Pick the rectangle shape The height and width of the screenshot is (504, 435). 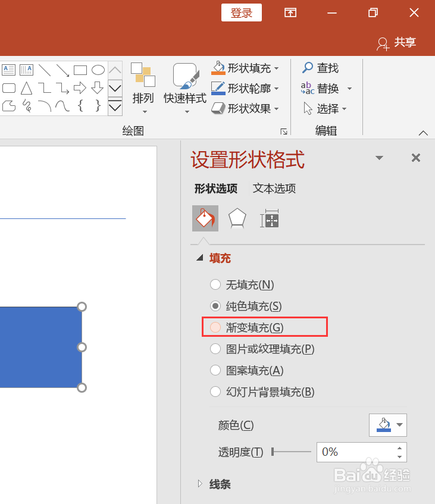point(80,70)
